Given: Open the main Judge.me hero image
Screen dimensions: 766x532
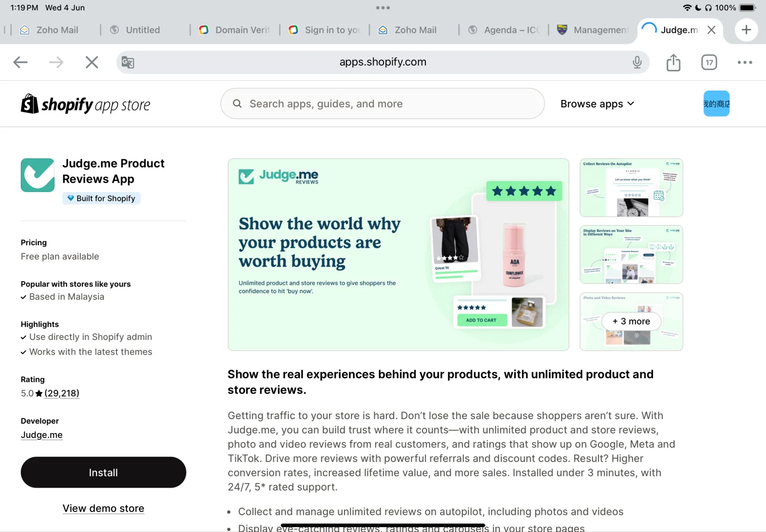Looking at the screenshot, I should click(398, 255).
